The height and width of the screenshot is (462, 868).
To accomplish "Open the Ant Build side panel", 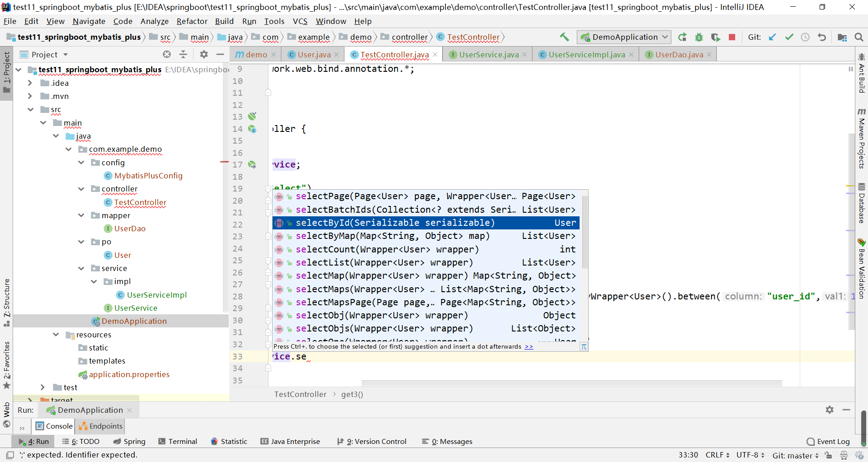I will pyautogui.click(x=862, y=73).
